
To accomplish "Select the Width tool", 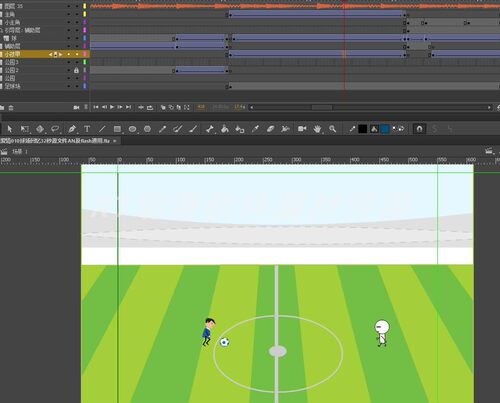I will (285, 129).
